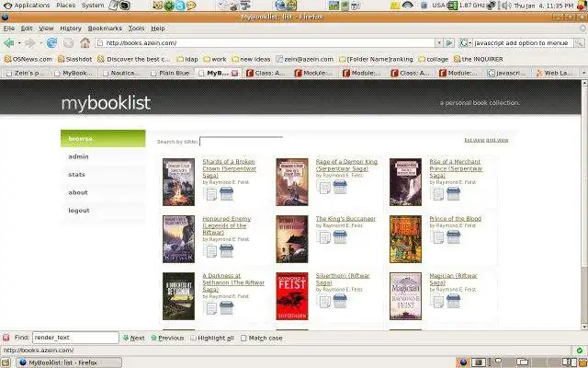Switch to the Web La... tab
The width and height of the screenshot is (588, 368).
pos(553,74)
